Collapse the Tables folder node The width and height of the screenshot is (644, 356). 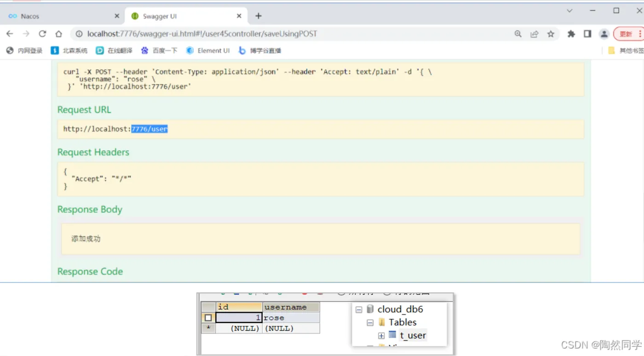coord(370,322)
